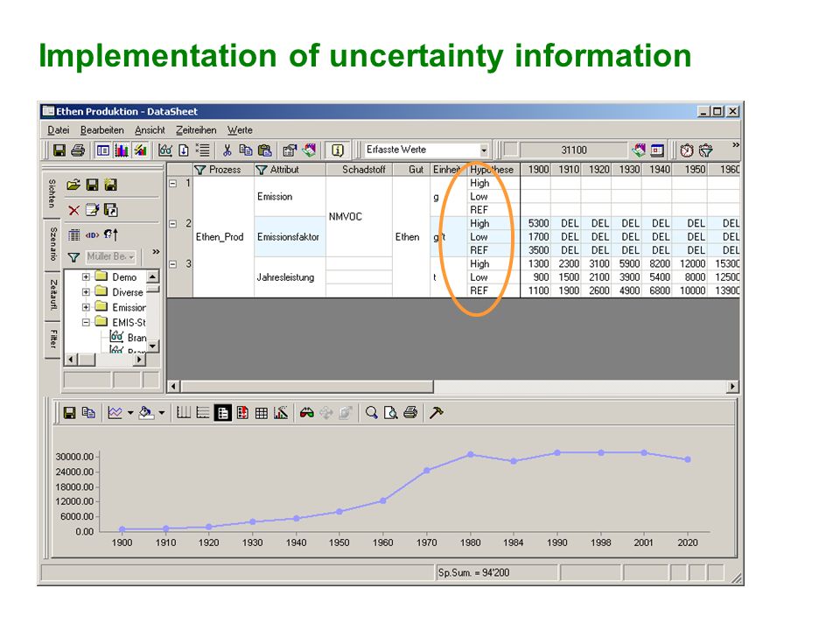Open the Müller Be. filter dropdown
840x630 pixels.
point(131,257)
